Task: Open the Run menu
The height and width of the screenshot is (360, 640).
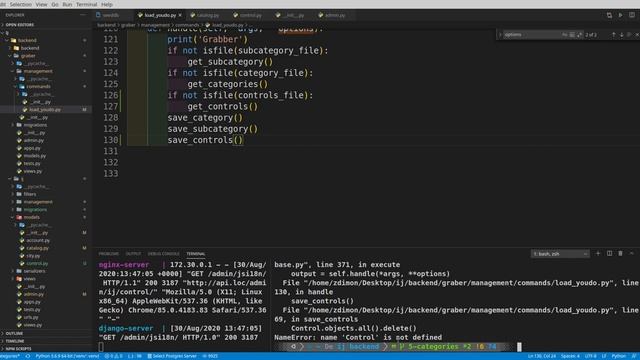Action: (67, 4)
